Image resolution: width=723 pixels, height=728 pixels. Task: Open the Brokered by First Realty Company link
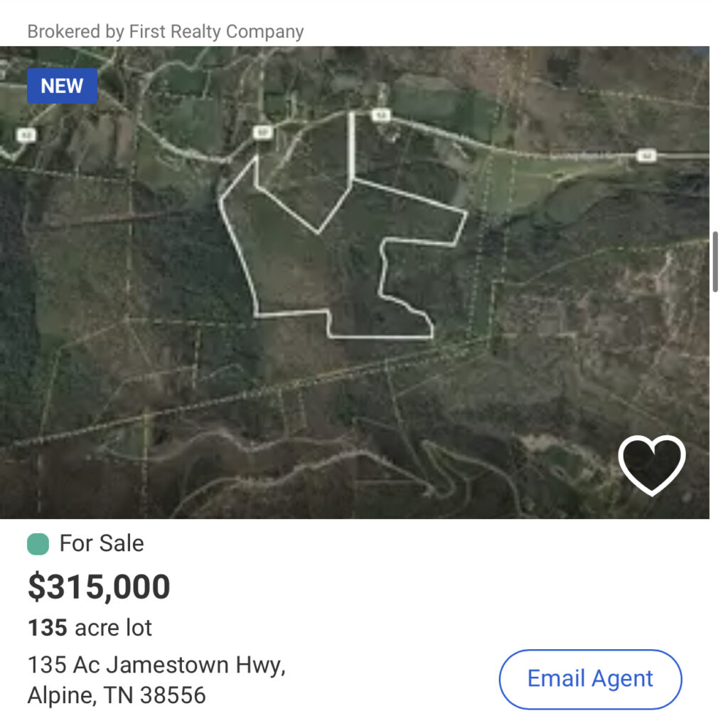point(166,32)
